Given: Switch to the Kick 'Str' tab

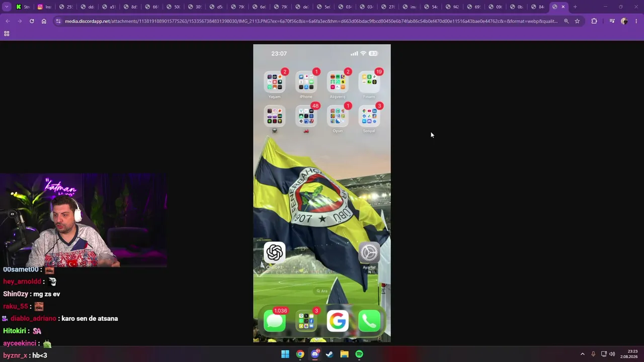Looking at the screenshot, I should click(23, 7).
